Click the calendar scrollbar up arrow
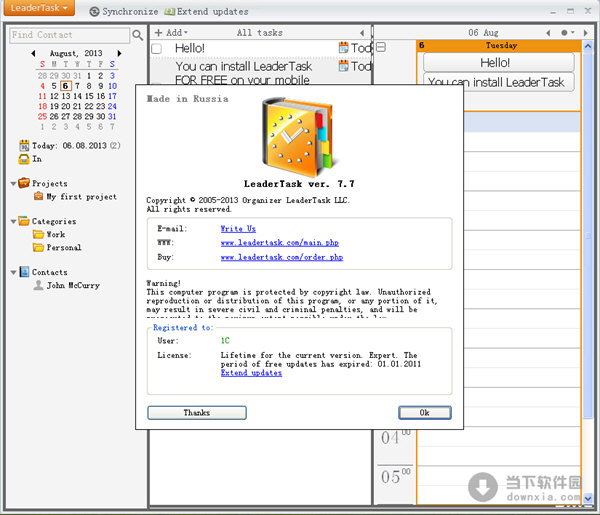Viewport: 600px width, 515px height. [x=588, y=46]
